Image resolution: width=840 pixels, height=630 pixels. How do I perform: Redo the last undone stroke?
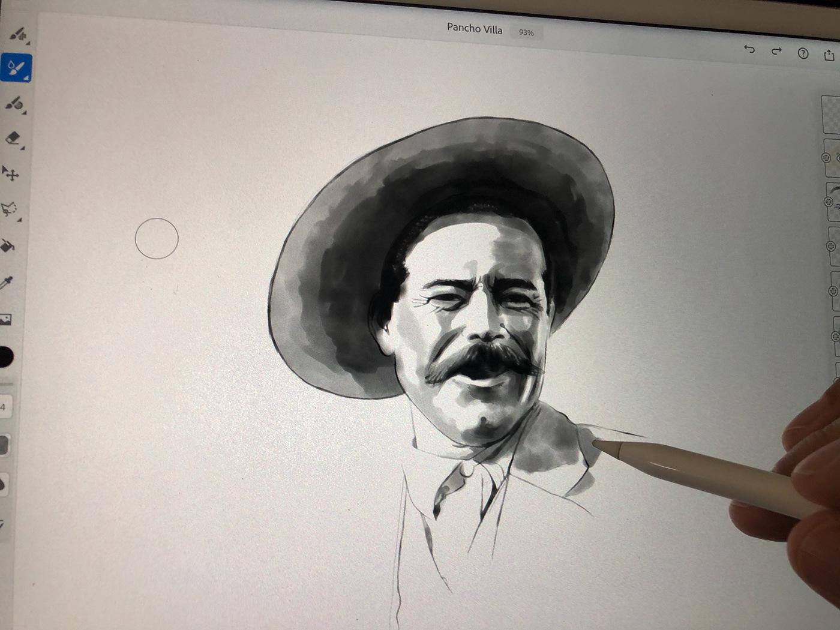(776, 51)
